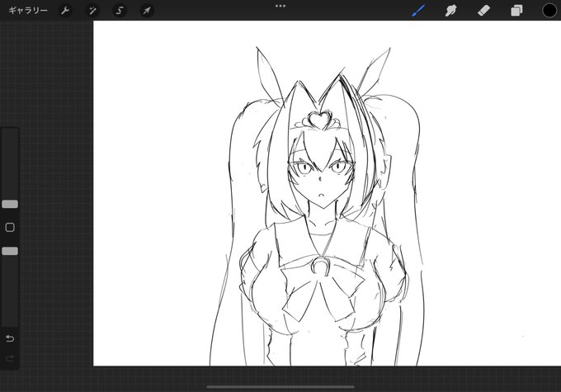Click the brush size slider handle

tap(10, 204)
